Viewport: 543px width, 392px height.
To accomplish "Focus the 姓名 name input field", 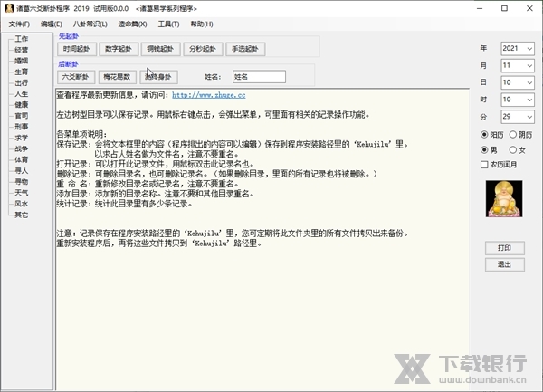I will pyautogui.click(x=259, y=77).
